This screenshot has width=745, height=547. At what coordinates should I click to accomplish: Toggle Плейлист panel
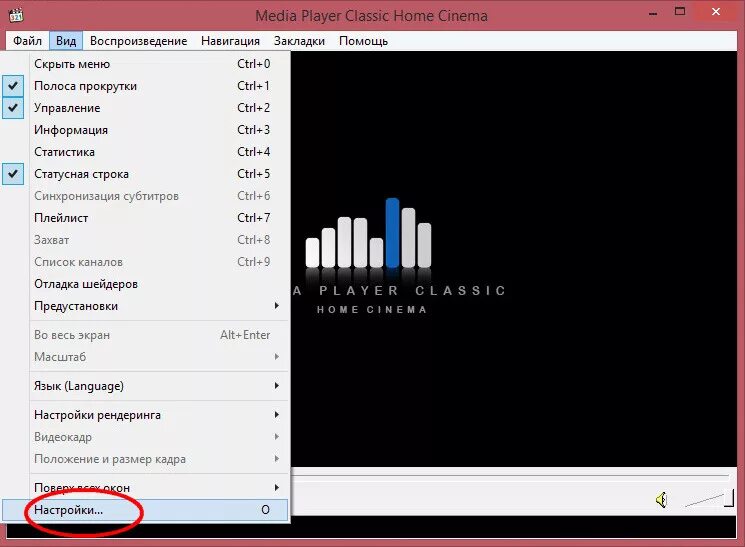tap(145, 218)
